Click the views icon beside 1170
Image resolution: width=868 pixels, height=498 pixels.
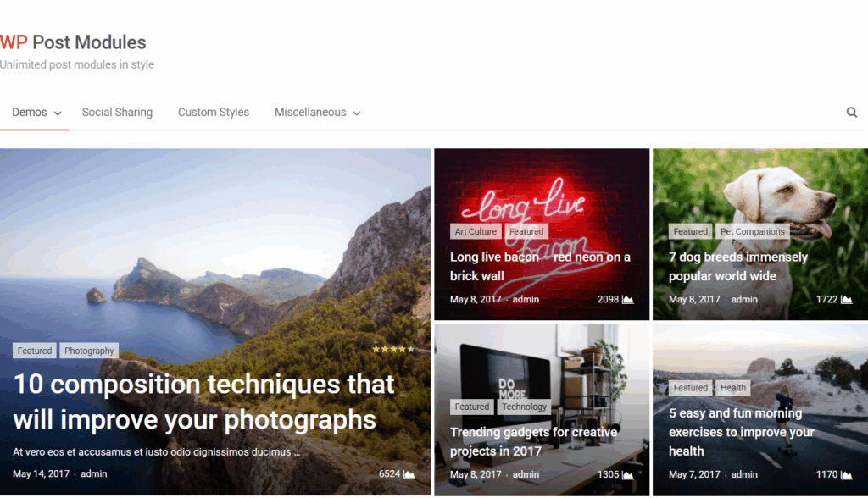pyautogui.click(x=846, y=475)
